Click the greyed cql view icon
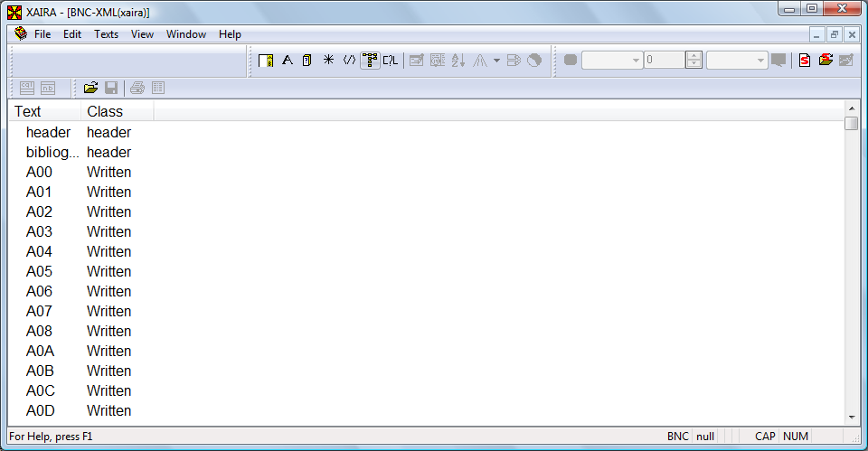This screenshot has height=451, width=868. click(x=26, y=88)
